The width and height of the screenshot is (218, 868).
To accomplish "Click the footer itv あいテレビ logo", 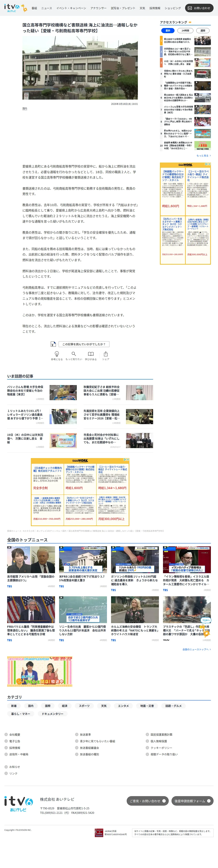I will 19,804.
